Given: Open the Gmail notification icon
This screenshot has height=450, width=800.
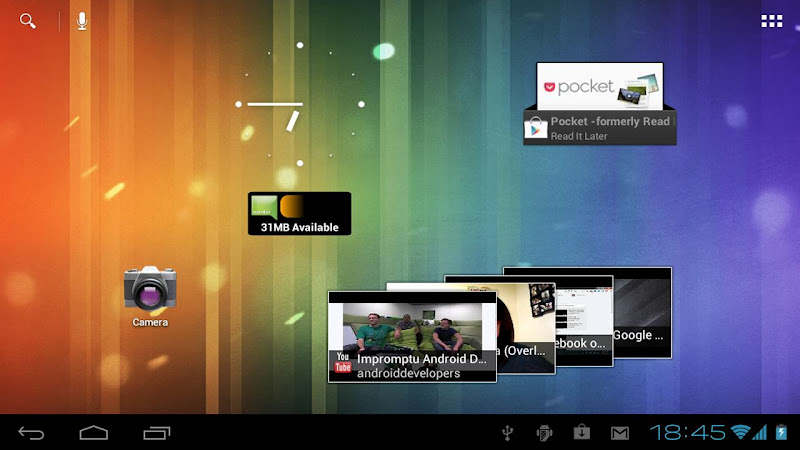Looking at the screenshot, I should point(620,433).
